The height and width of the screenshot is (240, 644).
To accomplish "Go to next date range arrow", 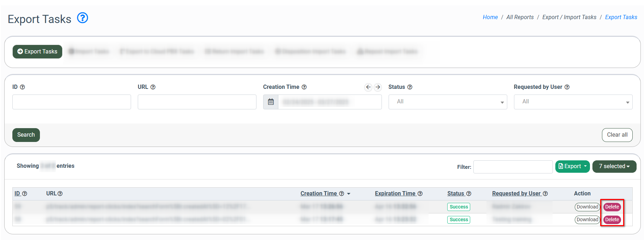I will pyautogui.click(x=378, y=87).
